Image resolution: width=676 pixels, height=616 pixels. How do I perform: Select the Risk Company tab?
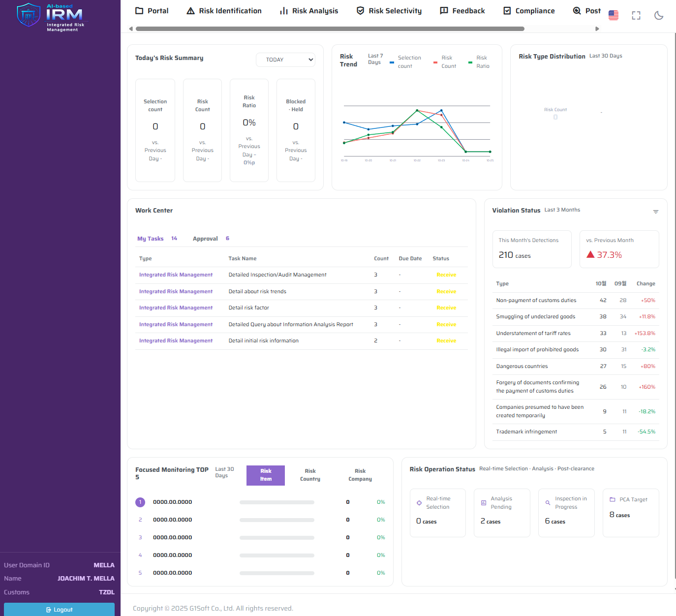coord(360,475)
